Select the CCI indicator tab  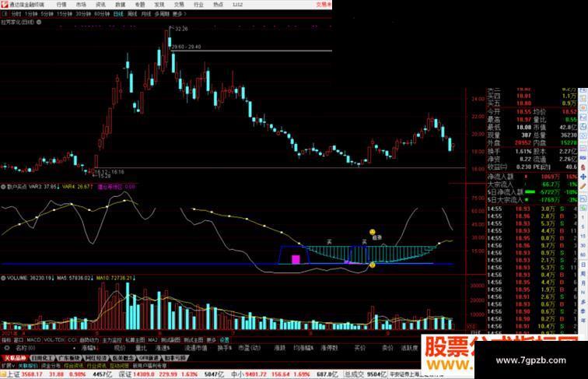coord(72,340)
